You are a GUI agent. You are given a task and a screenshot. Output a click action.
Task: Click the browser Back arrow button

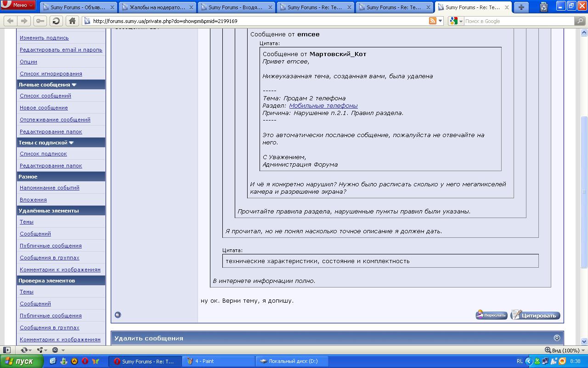10,21
